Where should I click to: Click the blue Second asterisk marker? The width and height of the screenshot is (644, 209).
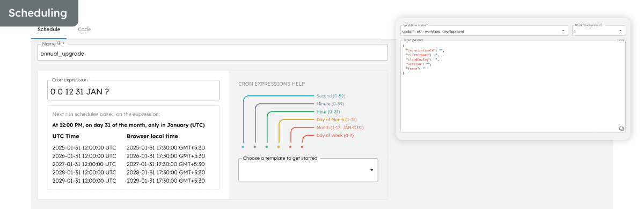(x=243, y=146)
